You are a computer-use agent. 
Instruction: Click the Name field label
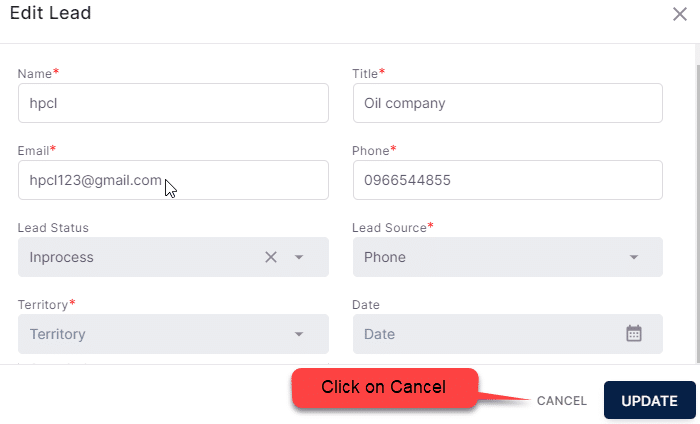pos(35,74)
